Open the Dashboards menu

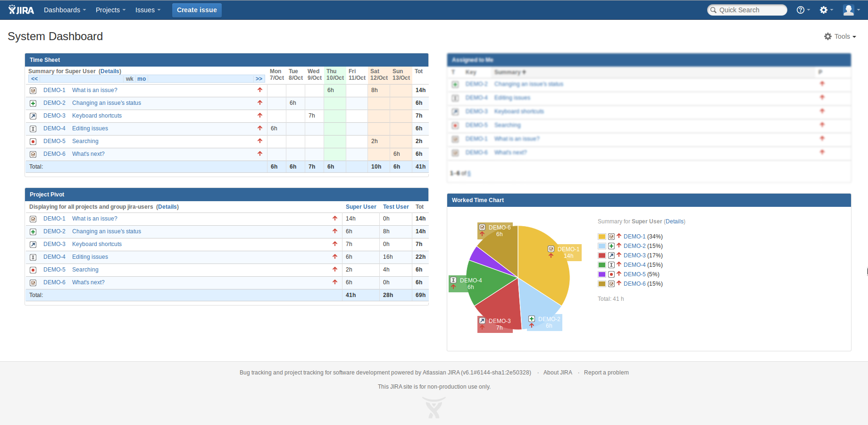[x=65, y=10]
